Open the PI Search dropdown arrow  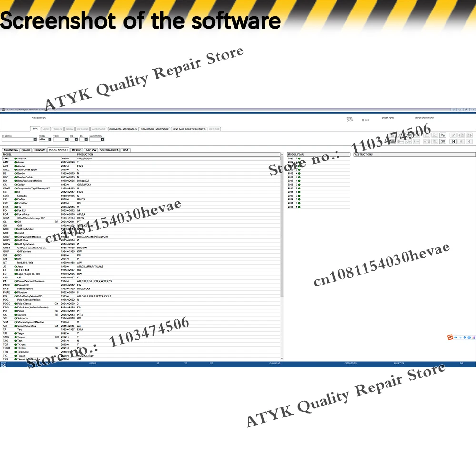click(35, 139)
